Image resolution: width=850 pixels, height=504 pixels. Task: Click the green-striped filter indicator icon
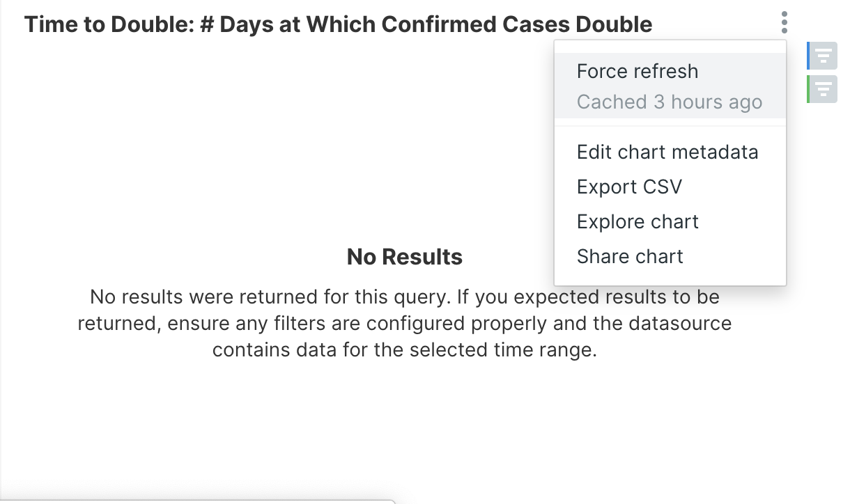pos(824,89)
